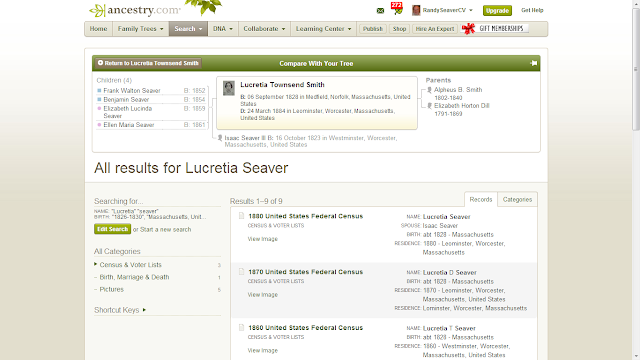Viewport: 640px width, 360px height.
Task: Expand the RandySeaverCV account dropdown
Action: click(471, 10)
